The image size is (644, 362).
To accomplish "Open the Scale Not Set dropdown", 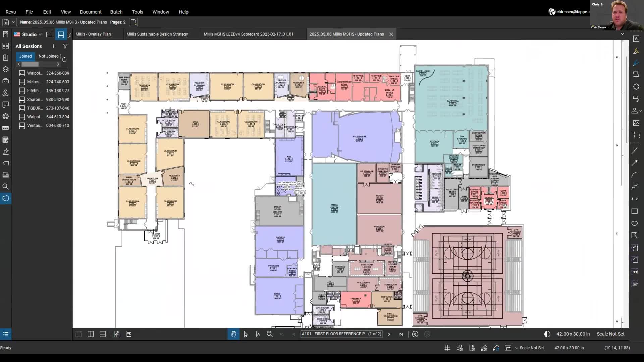I will pyautogui.click(x=530, y=348).
